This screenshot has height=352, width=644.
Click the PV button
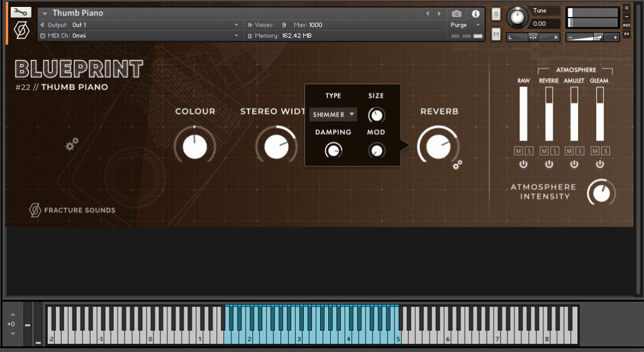pos(626,34)
